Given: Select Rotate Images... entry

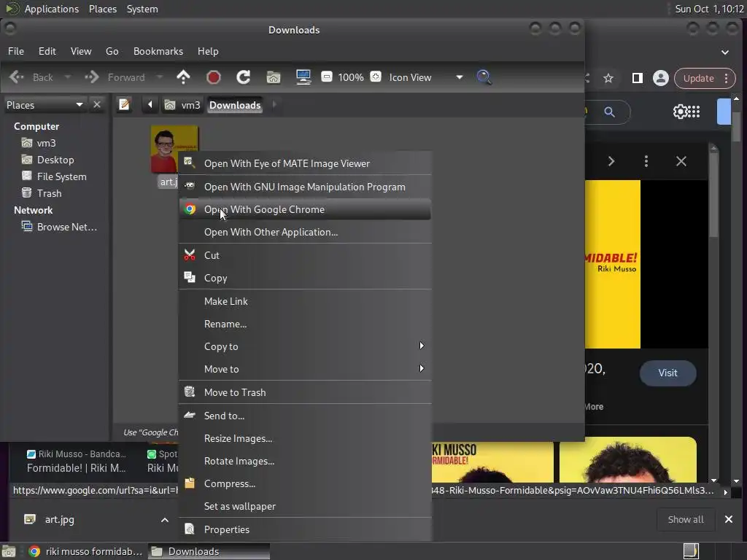Looking at the screenshot, I should click(x=305, y=461).
